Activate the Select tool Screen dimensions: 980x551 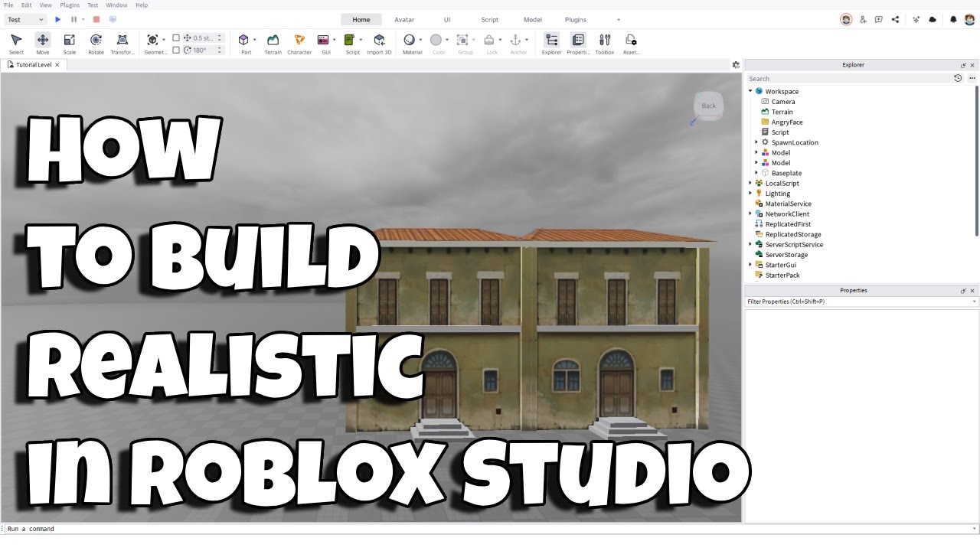[16, 43]
